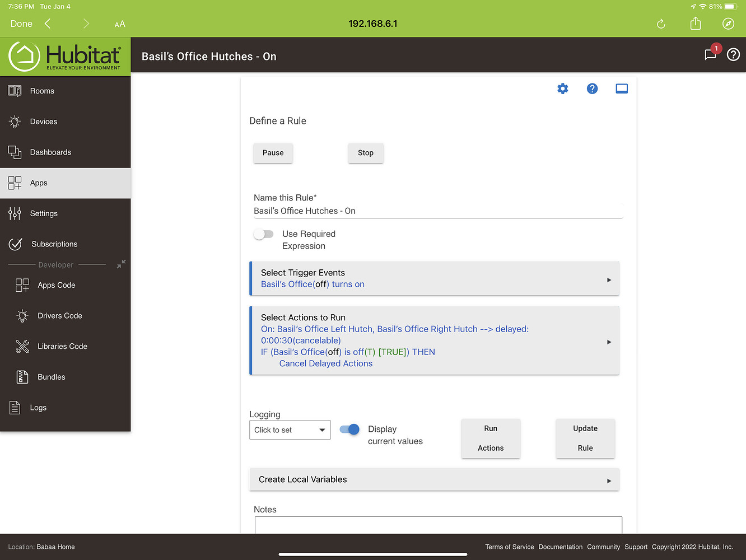
Task: Open notifications via the bell icon
Action: 710,54
